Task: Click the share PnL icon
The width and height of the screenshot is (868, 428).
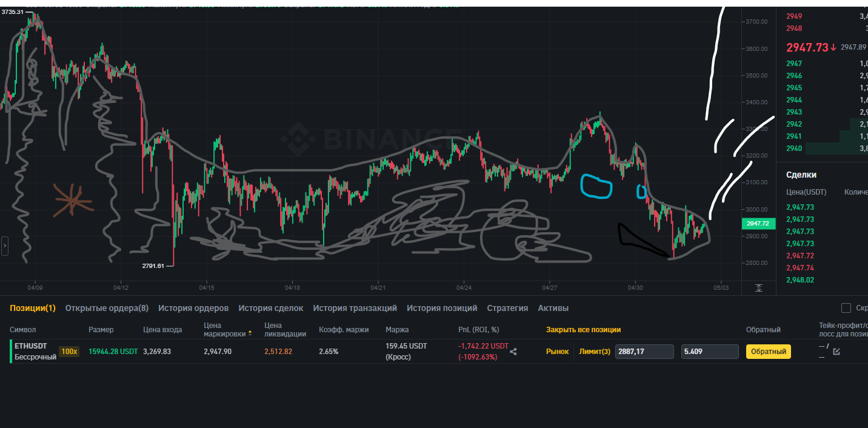Action: [x=513, y=352]
